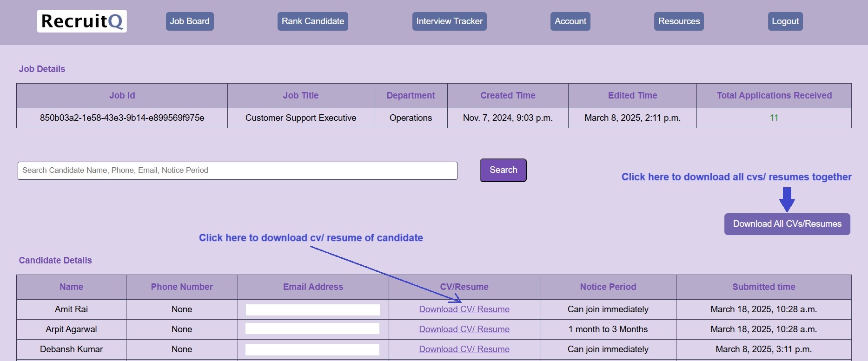Click submitted time March 8, 2025, 3:11 p.m.
868x361 pixels.
(x=764, y=349)
